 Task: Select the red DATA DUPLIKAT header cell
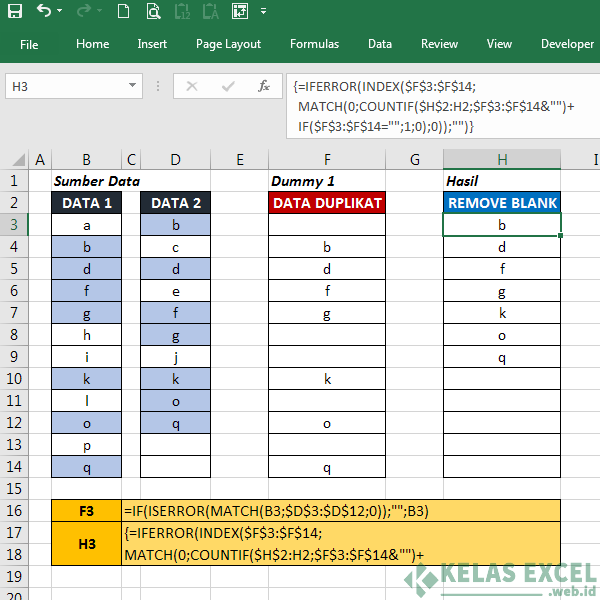(327, 203)
